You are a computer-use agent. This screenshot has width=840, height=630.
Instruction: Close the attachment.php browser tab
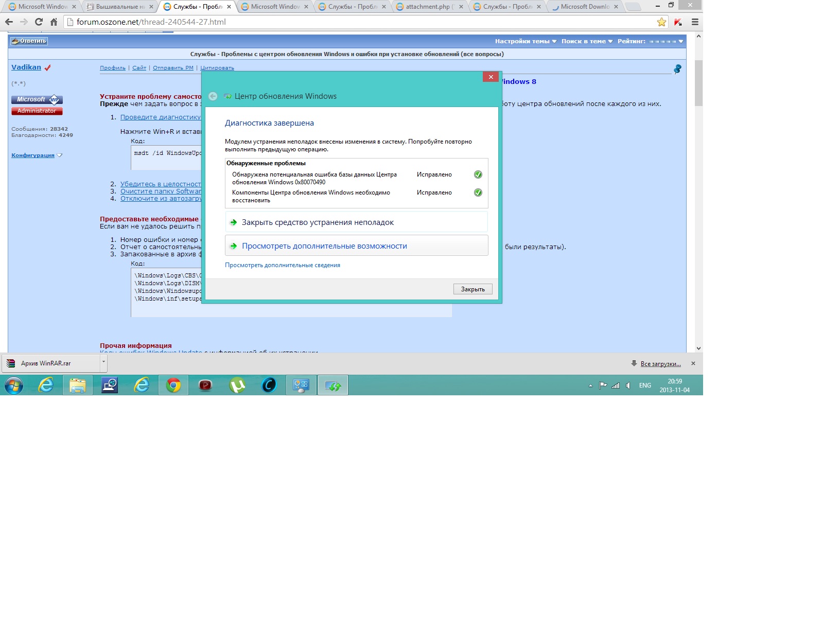[x=461, y=7]
